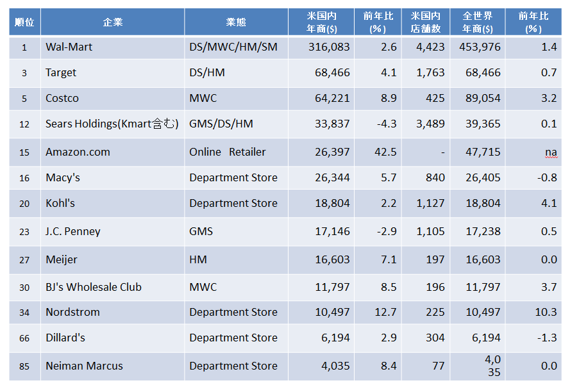
Task: Click Costco's 64,221 US sales value
Action: (x=332, y=99)
